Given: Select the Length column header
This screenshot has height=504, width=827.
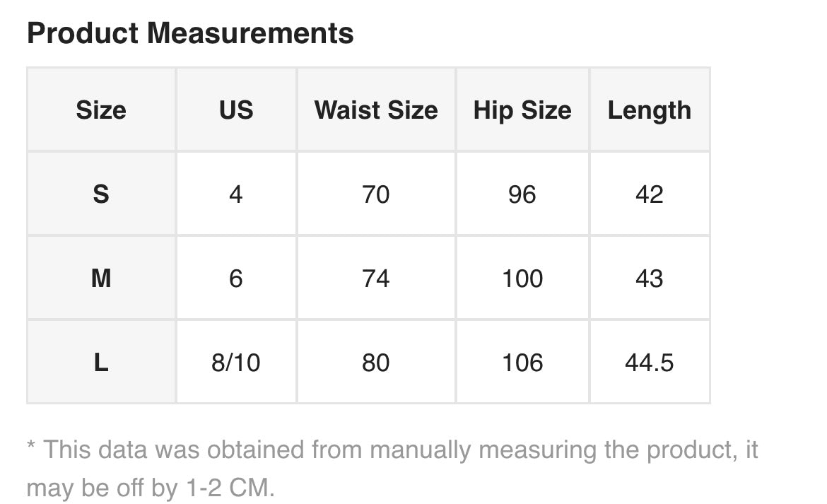Looking at the screenshot, I should pos(650,110).
